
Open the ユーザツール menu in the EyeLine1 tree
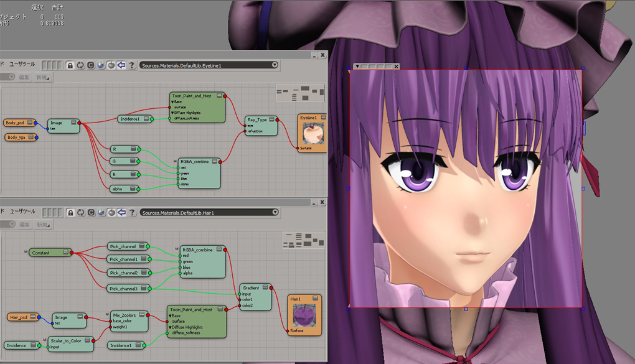point(22,64)
